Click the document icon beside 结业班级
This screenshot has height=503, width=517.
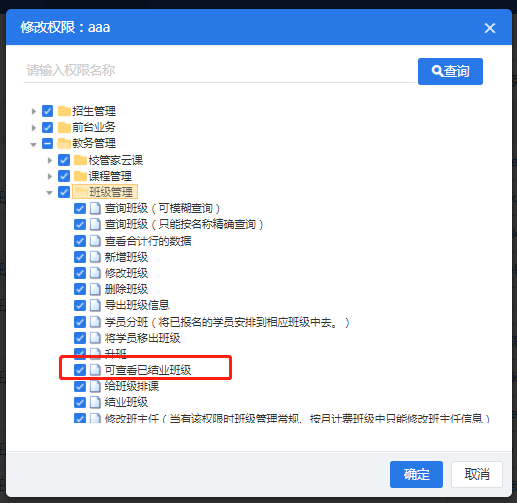click(95, 402)
